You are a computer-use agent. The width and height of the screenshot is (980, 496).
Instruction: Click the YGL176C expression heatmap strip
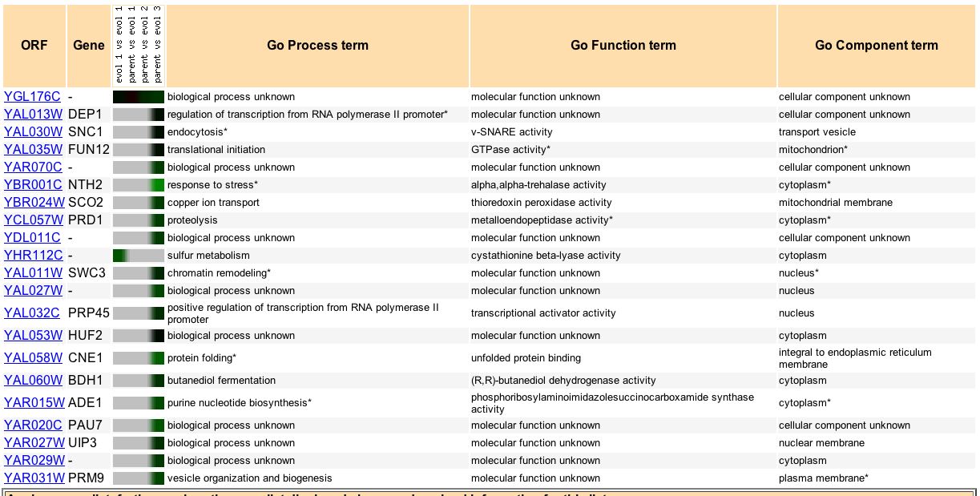[x=139, y=97]
